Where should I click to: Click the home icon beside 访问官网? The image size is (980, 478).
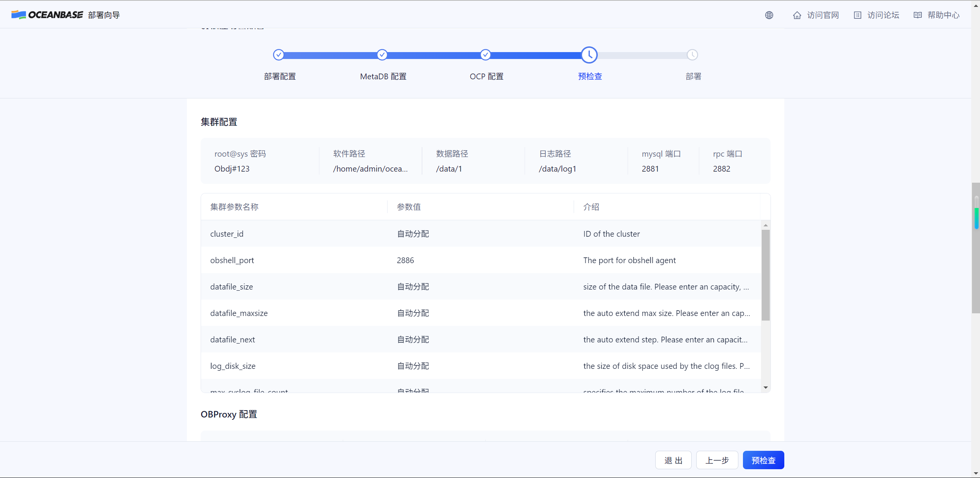click(797, 15)
